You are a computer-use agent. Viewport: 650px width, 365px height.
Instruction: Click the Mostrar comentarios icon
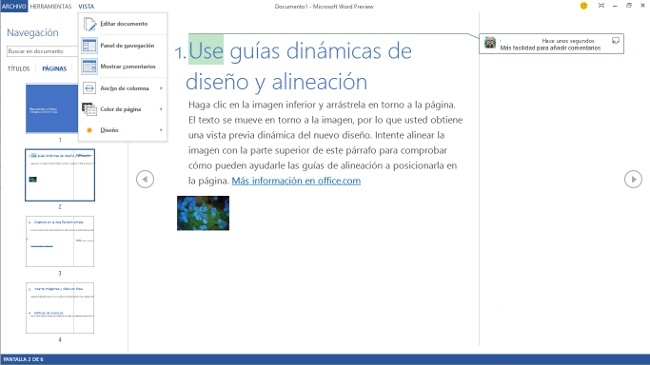[x=89, y=66]
